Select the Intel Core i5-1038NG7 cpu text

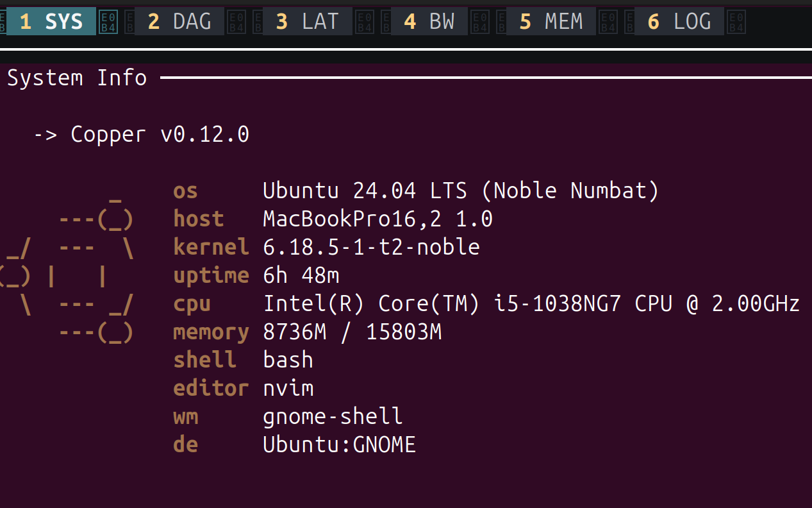pyautogui.click(x=531, y=303)
